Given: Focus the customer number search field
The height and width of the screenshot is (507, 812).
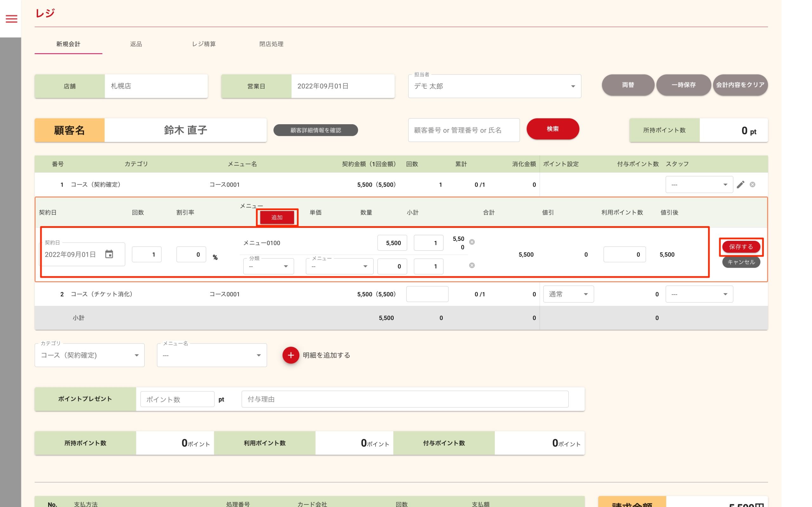Looking at the screenshot, I should click(463, 130).
